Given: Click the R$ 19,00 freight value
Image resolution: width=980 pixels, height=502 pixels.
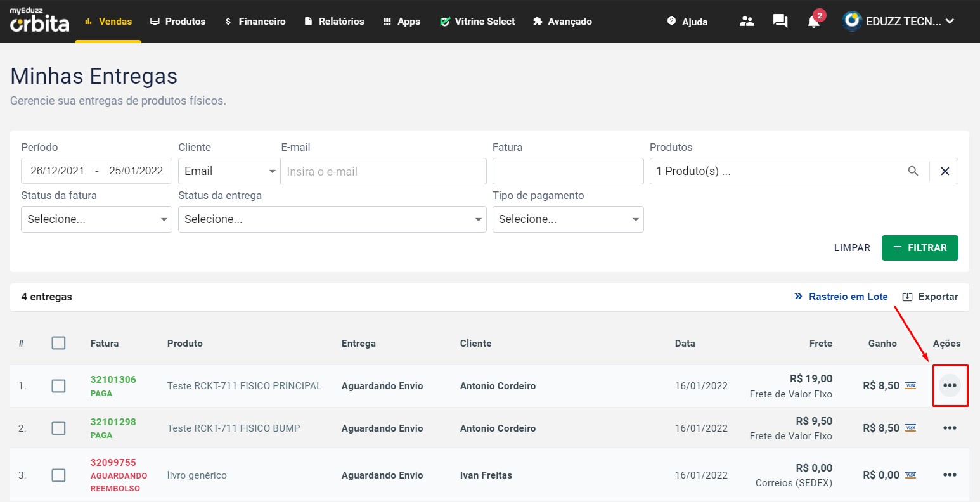Looking at the screenshot, I should (x=811, y=379).
